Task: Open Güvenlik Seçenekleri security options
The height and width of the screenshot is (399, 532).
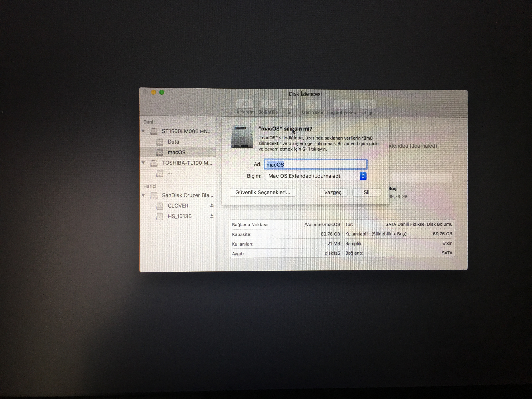Action: pyautogui.click(x=263, y=192)
